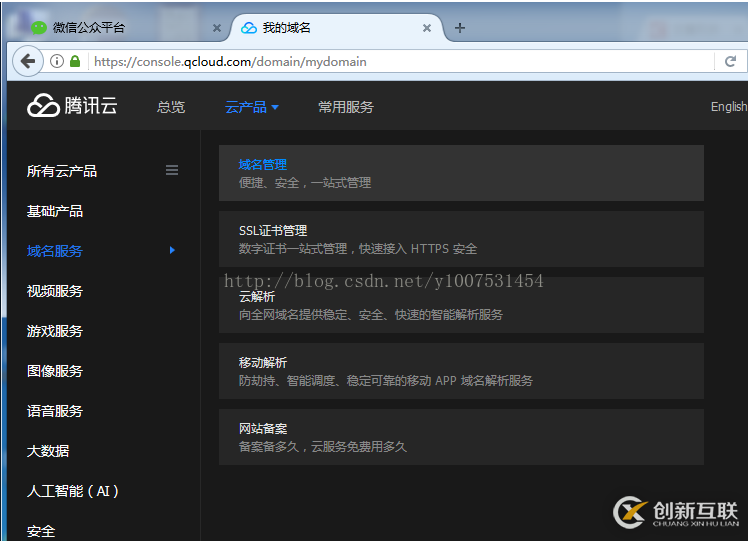Select 游戏服务 in the sidebar
Viewport: 748px width, 541px height.
[55, 331]
